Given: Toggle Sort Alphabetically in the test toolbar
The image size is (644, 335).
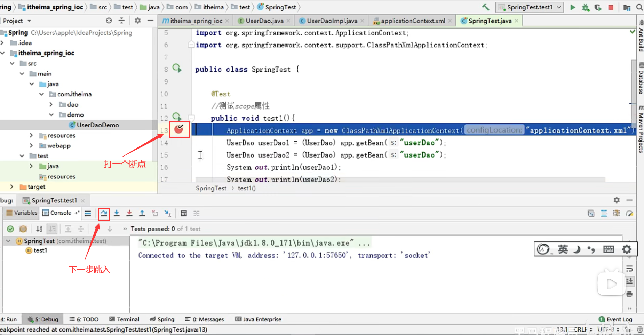Looking at the screenshot, I should [x=39, y=229].
